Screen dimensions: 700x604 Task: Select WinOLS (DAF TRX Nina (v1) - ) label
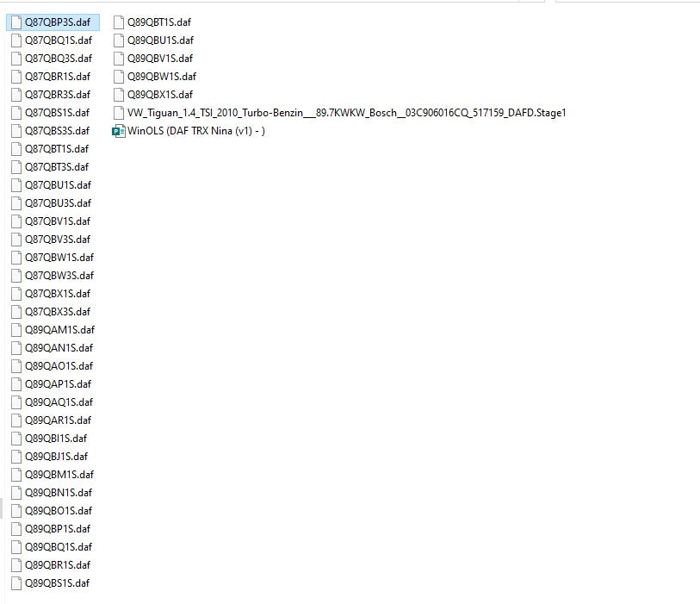tap(195, 131)
